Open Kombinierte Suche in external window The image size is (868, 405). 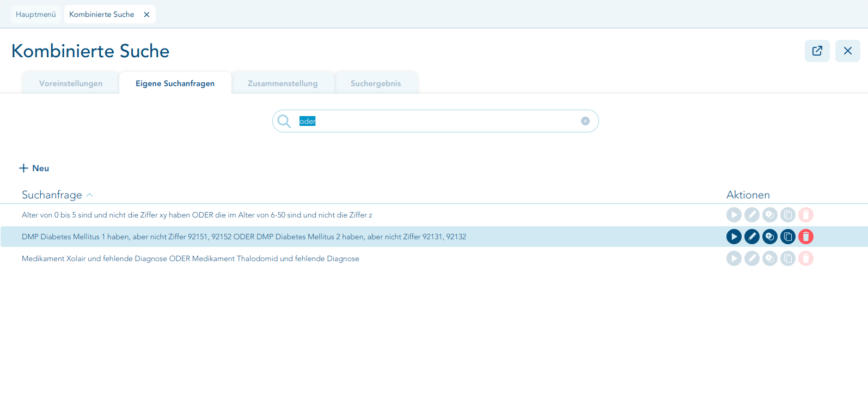(817, 51)
